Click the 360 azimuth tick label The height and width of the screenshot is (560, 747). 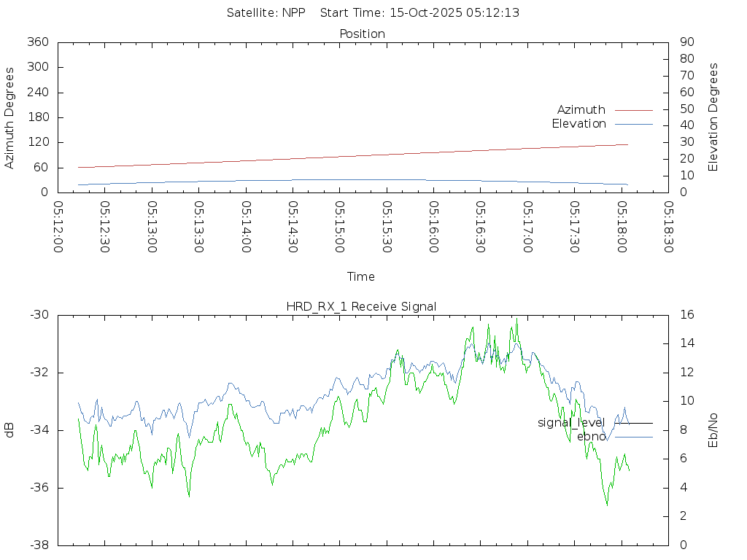pyautogui.click(x=36, y=42)
